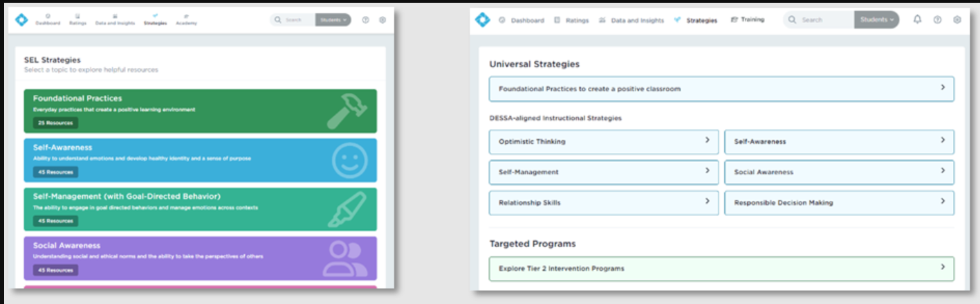
Task: Click the highlighter icon on Self-Management card
Action: click(x=347, y=210)
